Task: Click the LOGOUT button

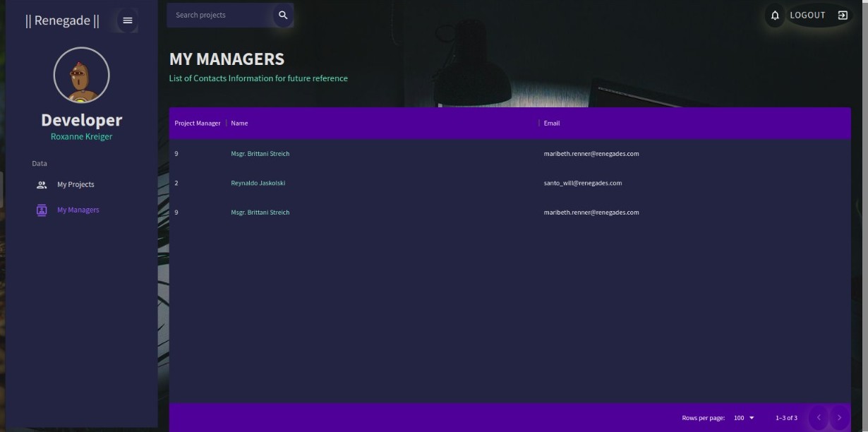Action: click(807, 14)
